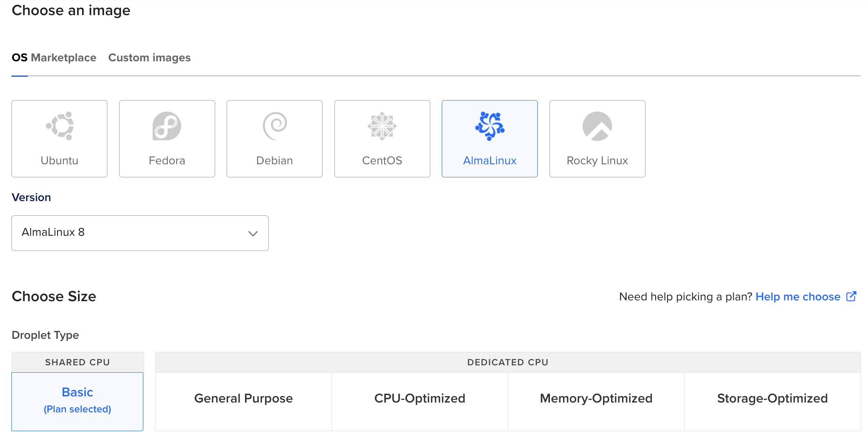Click the Rocky Linux text label
The image size is (868, 434).
point(597,161)
